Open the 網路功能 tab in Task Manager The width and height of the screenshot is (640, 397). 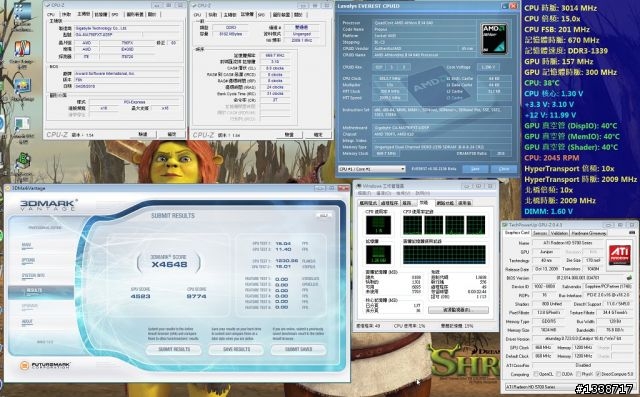pyautogui.click(x=445, y=203)
